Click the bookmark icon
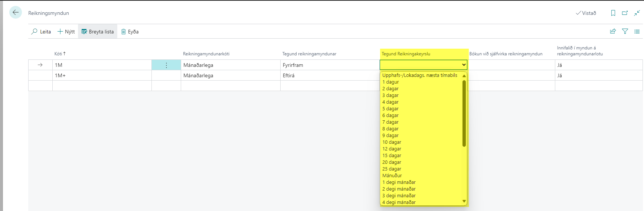 (613, 13)
